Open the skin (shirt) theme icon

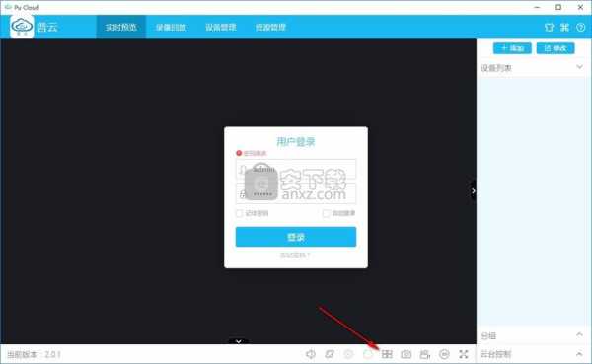(549, 27)
